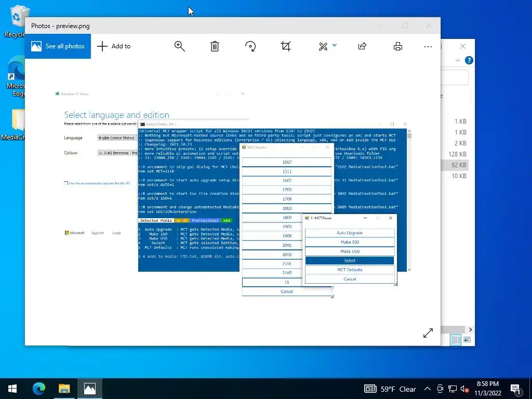Switch File Explorer to details view icon
Image resolution: width=532 pixels, height=399 pixels.
[x=456, y=340]
